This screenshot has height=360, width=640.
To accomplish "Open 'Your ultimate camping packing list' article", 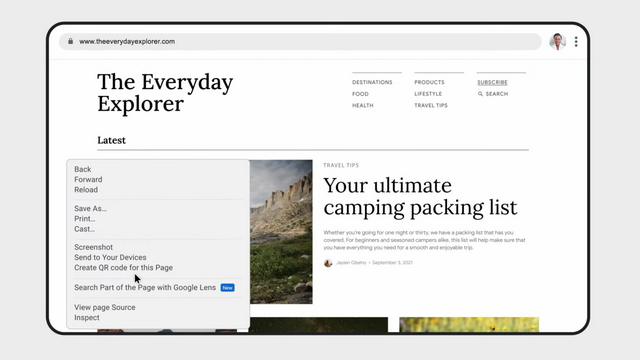I will [x=420, y=196].
